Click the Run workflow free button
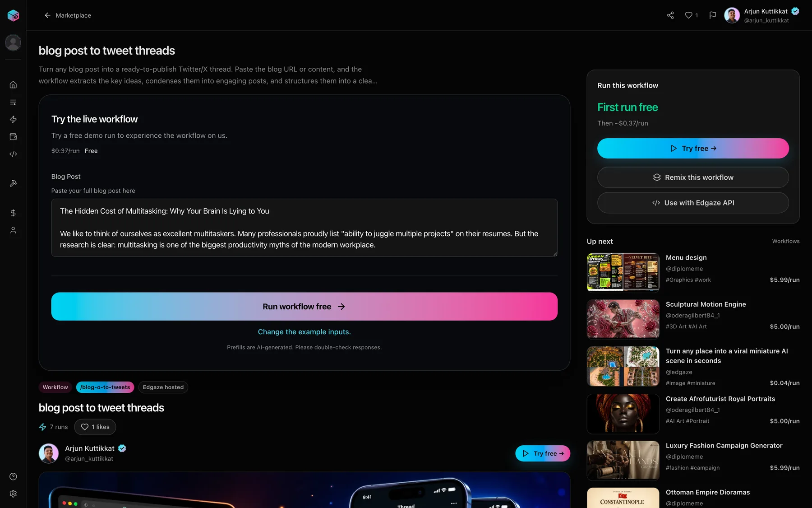Screen dimensions: 812x508 click(304, 307)
